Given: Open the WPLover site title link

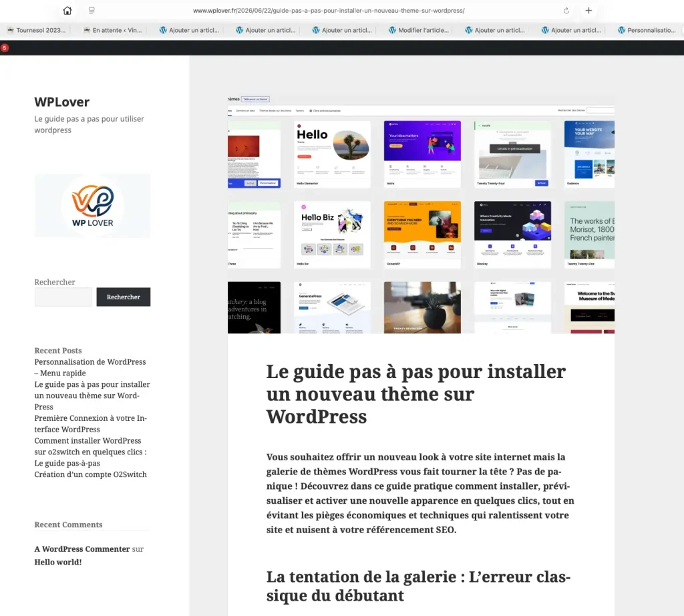Looking at the screenshot, I should coord(62,102).
